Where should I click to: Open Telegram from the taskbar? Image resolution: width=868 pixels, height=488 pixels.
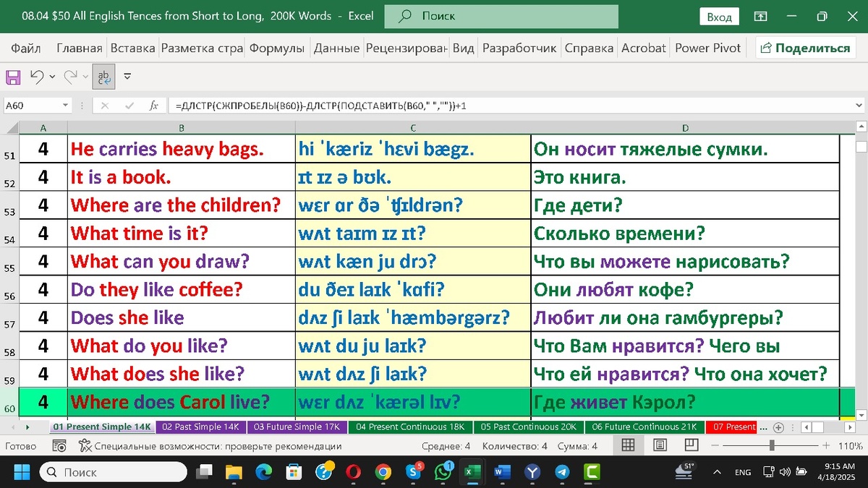click(x=562, y=472)
